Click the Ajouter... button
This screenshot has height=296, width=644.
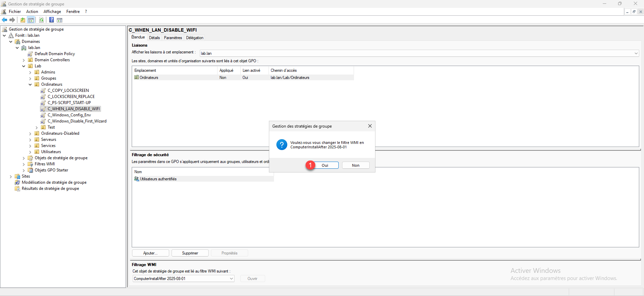(x=150, y=253)
